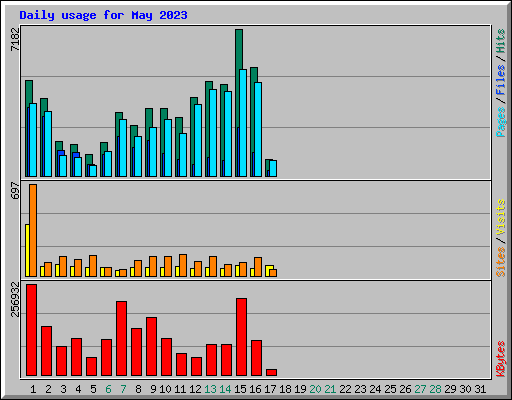
Task: Click the day 1 axis label
Action: tap(33, 389)
